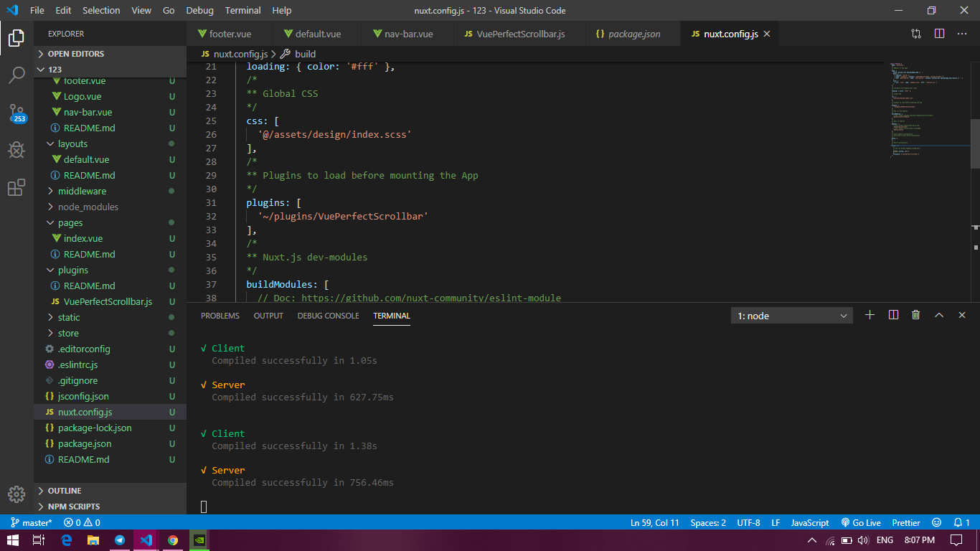Open Telegram from the taskbar
The width and height of the screenshot is (980, 551).
tap(119, 540)
